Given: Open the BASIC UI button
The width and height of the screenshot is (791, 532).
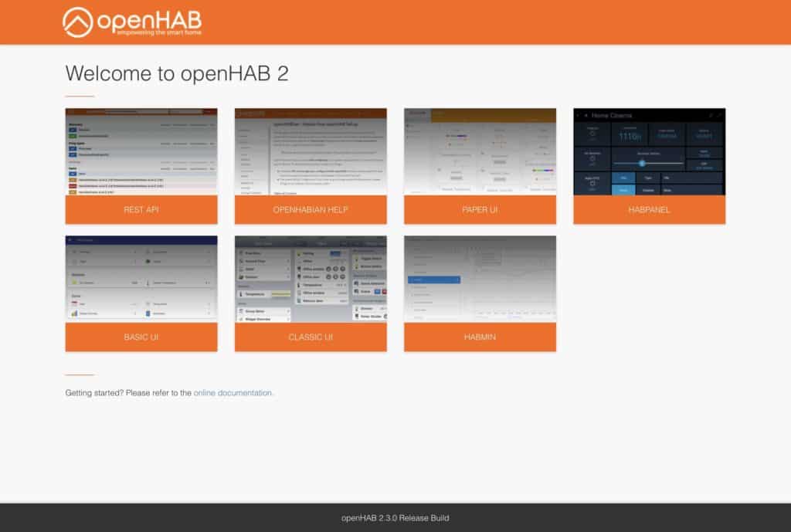Looking at the screenshot, I should coord(141,337).
